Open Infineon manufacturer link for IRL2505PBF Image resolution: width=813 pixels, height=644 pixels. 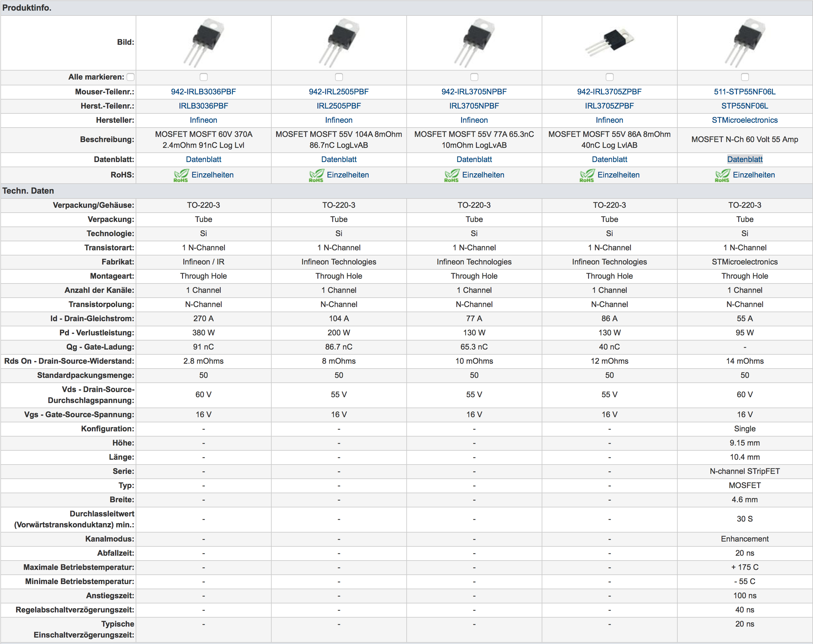click(x=339, y=120)
